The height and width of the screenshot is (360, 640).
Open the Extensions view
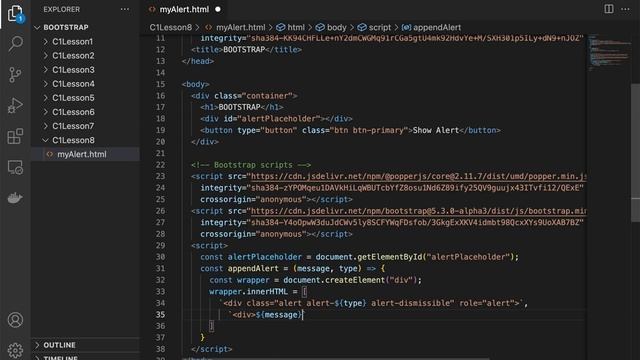(15, 136)
